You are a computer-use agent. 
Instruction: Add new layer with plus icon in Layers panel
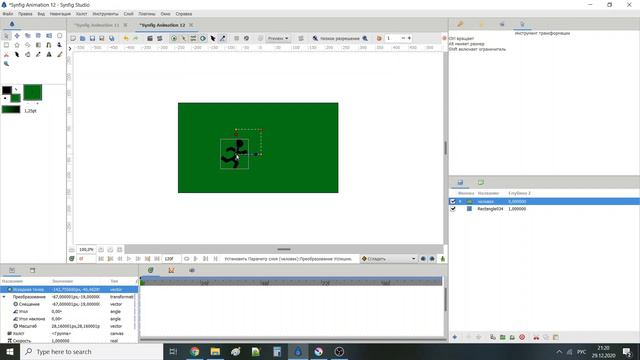tap(455, 337)
